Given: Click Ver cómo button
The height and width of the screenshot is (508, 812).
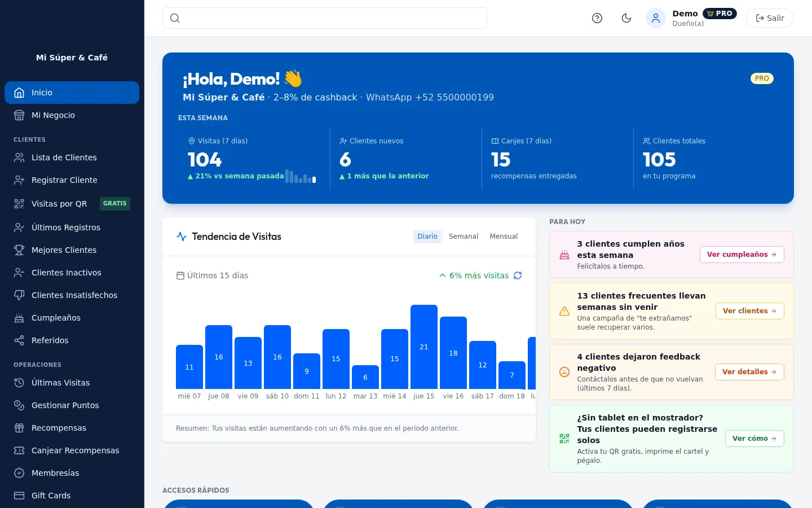Looking at the screenshot, I should pos(754,439).
